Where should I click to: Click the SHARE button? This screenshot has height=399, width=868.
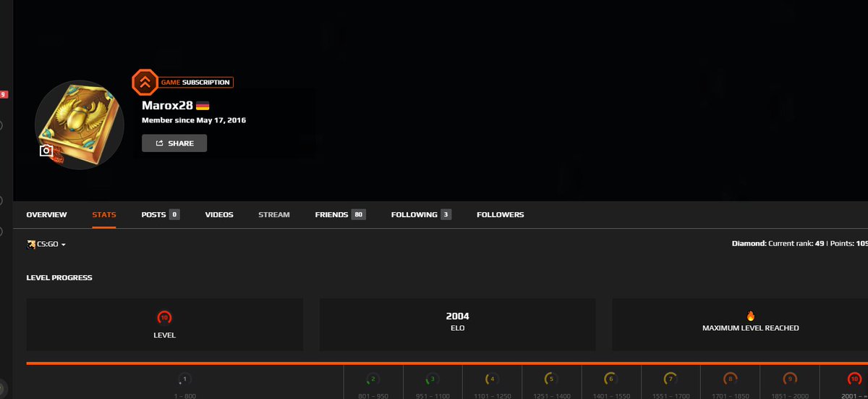point(174,143)
